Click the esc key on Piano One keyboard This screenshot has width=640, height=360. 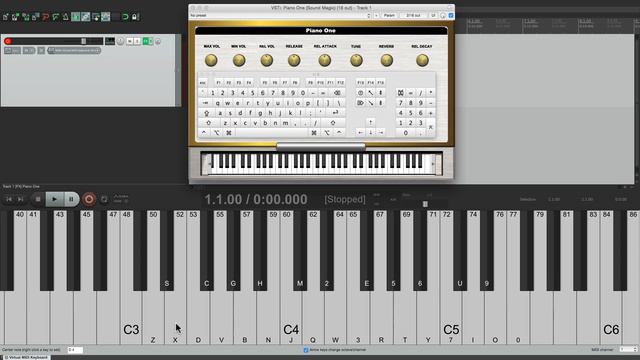pos(202,82)
